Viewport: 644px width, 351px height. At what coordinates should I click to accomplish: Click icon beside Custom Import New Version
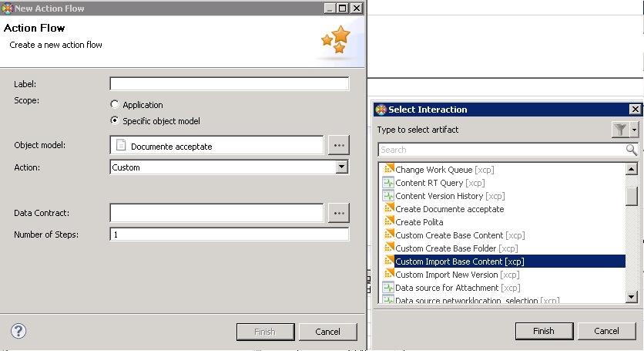tap(388, 275)
